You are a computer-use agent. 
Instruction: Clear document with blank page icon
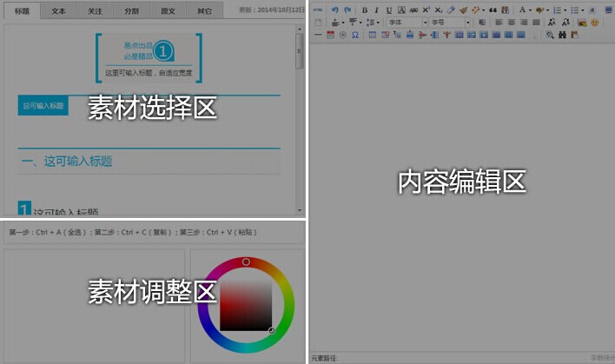tap(318, 23)
